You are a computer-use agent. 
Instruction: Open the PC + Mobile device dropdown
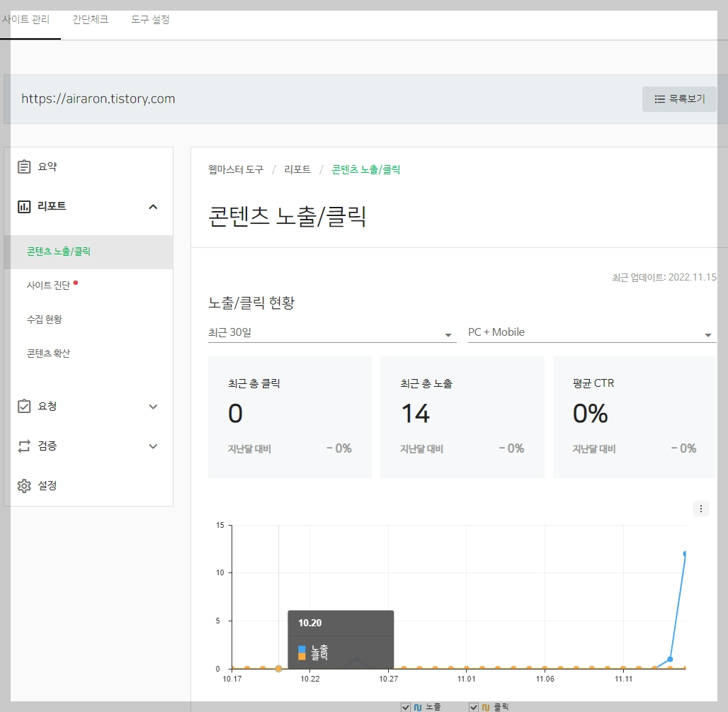point(592,333)
